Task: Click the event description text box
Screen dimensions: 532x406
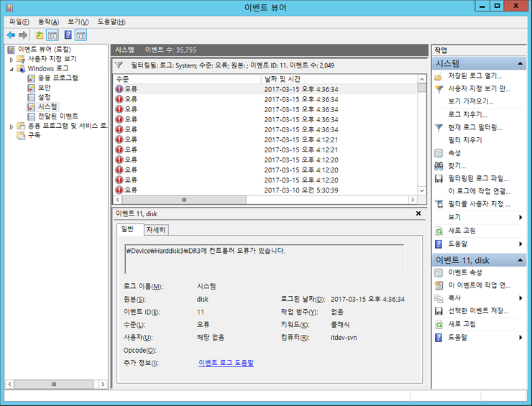Action: [265, 259]
